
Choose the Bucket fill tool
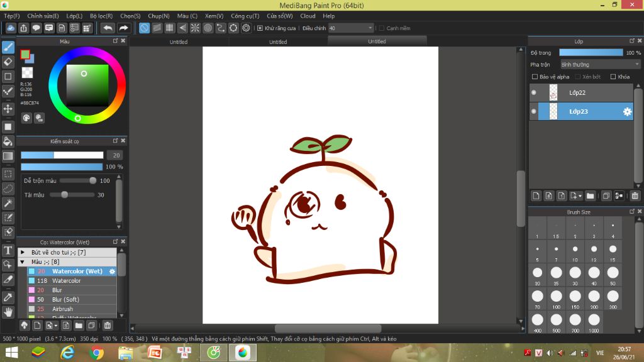[8, 141]
